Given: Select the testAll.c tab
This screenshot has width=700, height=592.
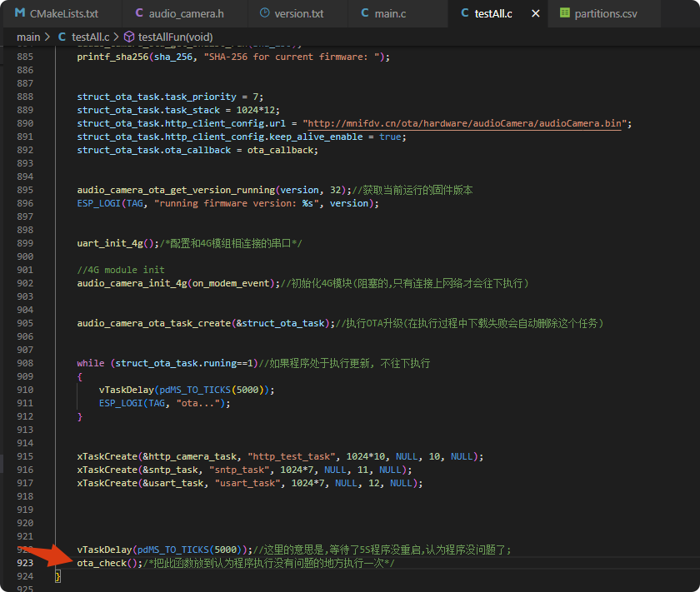Looking at the screenshot, I should coord(492,13).
